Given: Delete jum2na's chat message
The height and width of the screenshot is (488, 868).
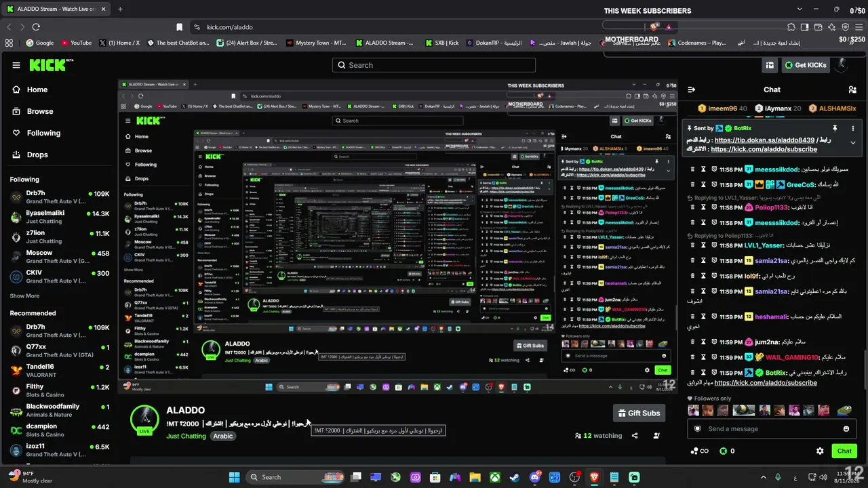Looking at the screenshot, I should point(692,342).
